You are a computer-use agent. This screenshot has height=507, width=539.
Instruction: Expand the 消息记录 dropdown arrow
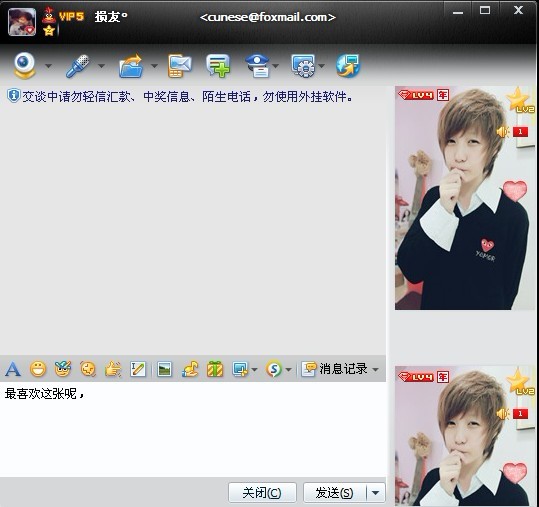(x=375, y=370)
